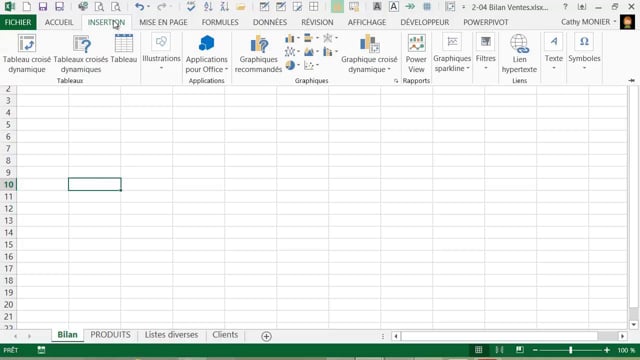Select the row 10 header

(8, 184)
